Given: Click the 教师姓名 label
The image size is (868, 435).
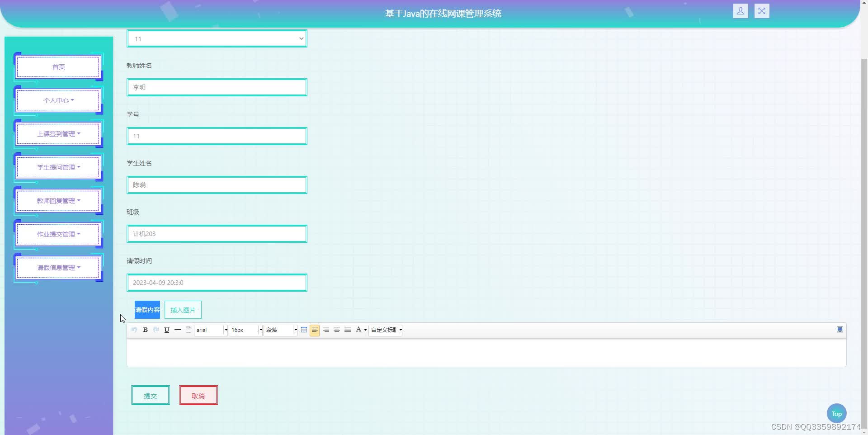Looking at the screenshot, I should 139,66.
